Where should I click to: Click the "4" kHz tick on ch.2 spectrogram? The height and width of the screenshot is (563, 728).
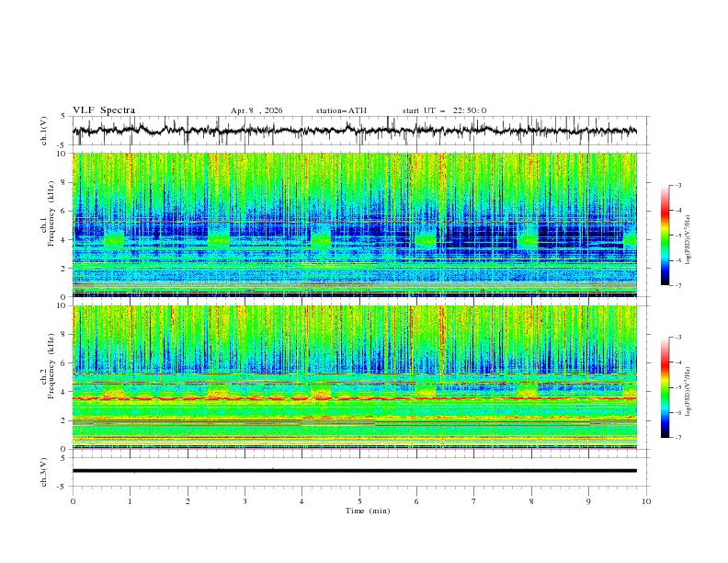64,392
